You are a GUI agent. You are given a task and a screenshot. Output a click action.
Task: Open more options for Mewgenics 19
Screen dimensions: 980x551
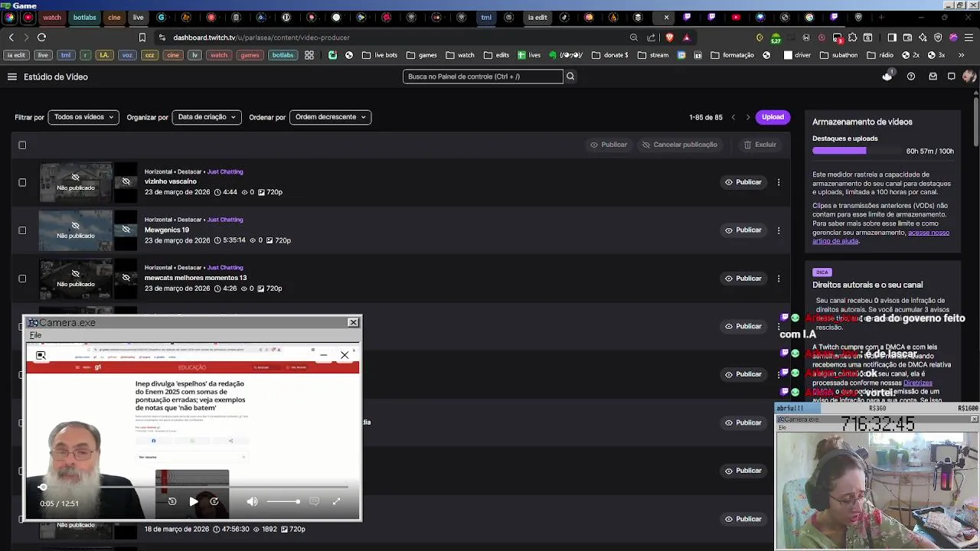click(x=779, y=230)
